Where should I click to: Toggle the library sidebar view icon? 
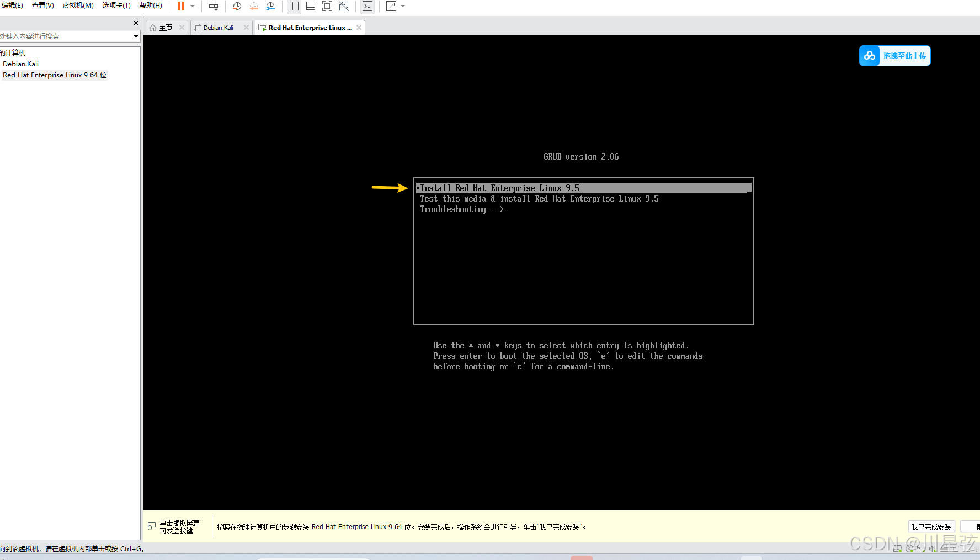294,6
